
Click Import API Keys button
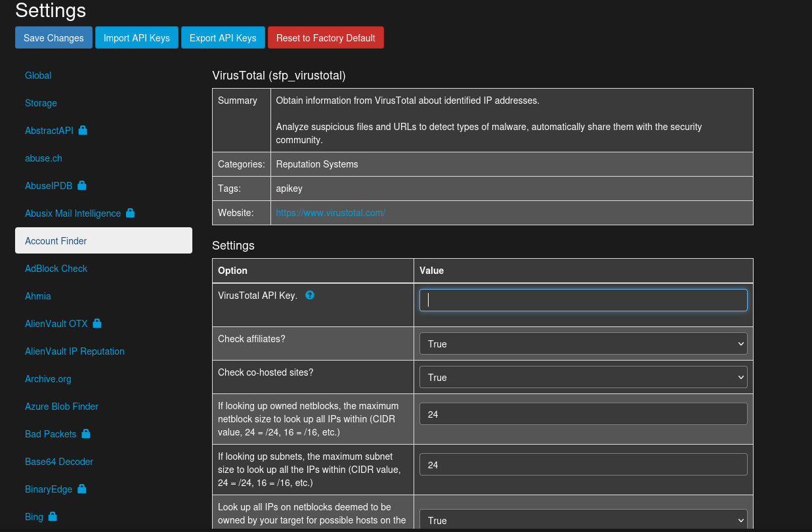[137, 37]
